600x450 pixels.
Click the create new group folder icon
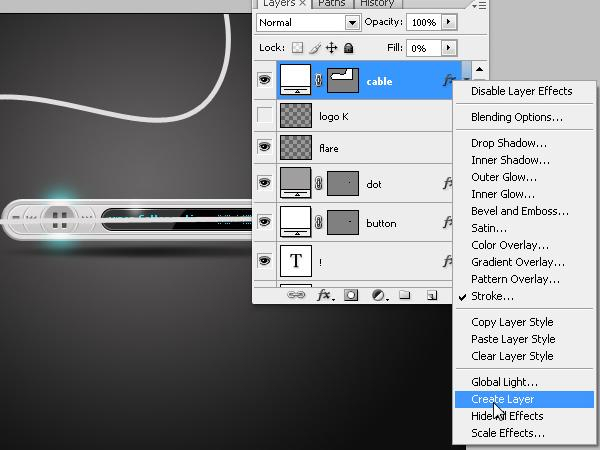point(405,295)
